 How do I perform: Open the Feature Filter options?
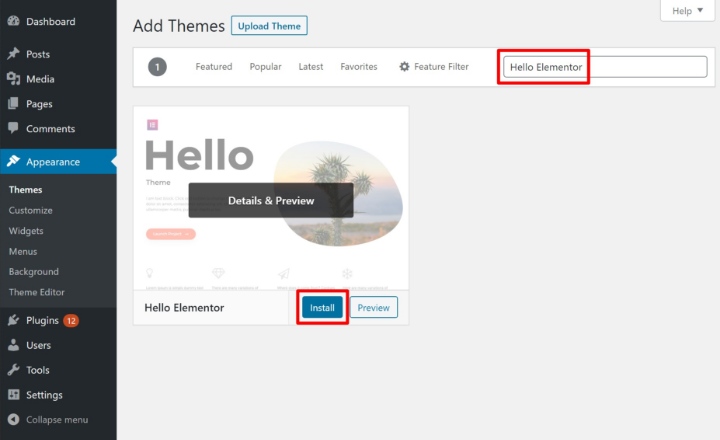coord(433,67)
